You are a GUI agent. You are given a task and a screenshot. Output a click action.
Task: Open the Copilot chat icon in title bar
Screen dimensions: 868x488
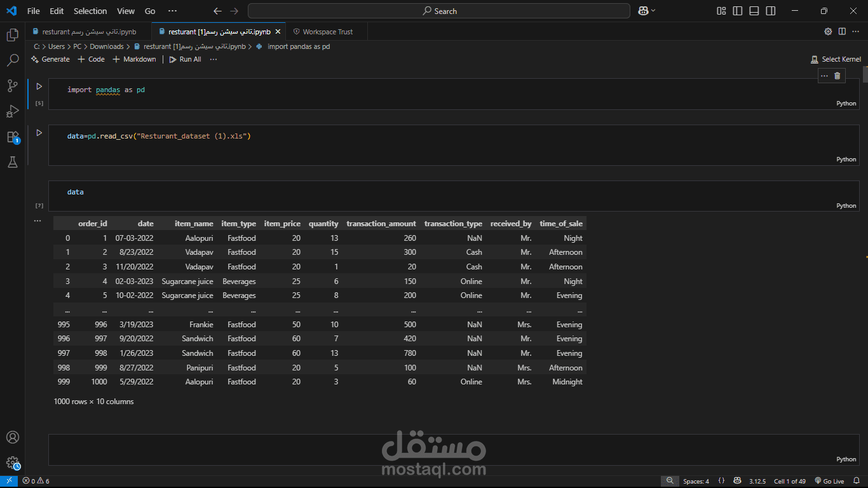(642, 11)
